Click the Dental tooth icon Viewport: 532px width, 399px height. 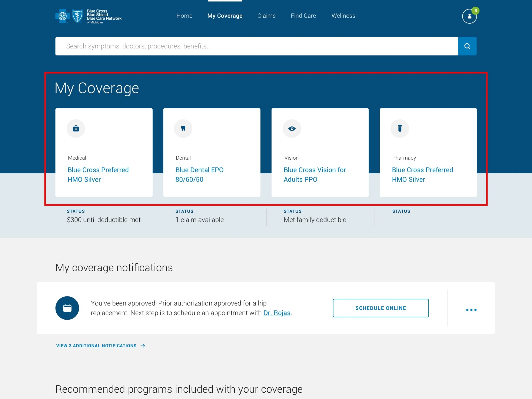[183, 129]
